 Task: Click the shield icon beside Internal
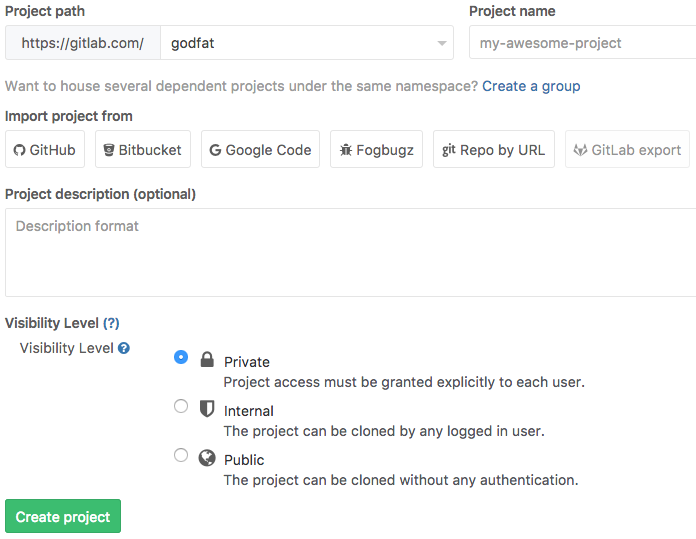tap(207, 408)
